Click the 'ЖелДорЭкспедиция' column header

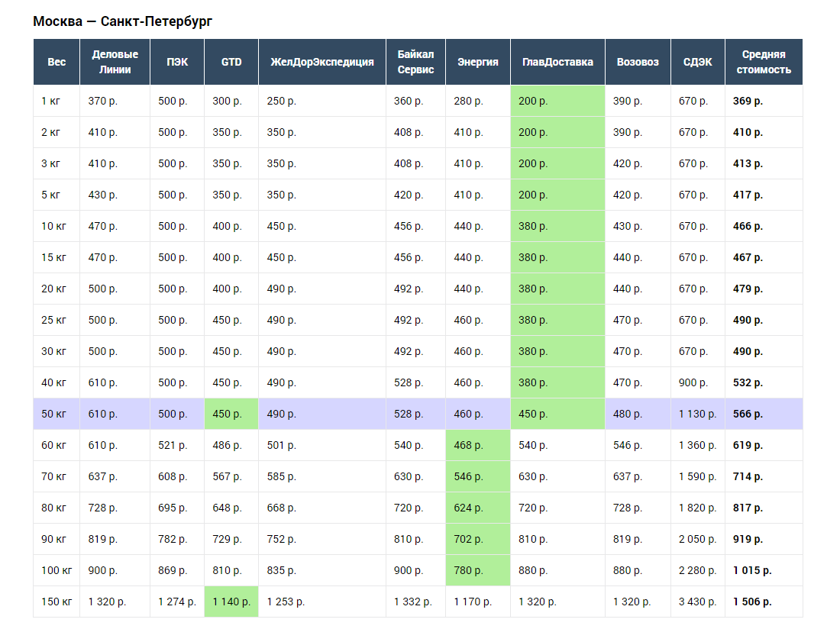tap(322, 62)
